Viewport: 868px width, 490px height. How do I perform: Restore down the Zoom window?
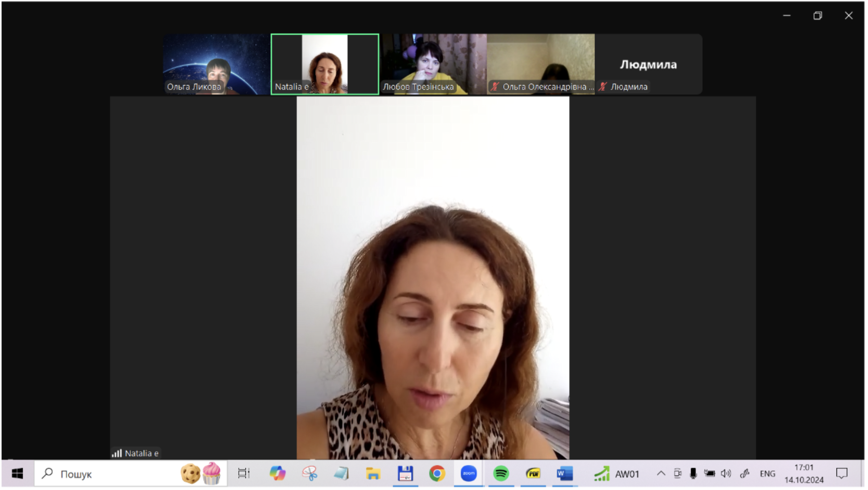[x=817, y=15]
